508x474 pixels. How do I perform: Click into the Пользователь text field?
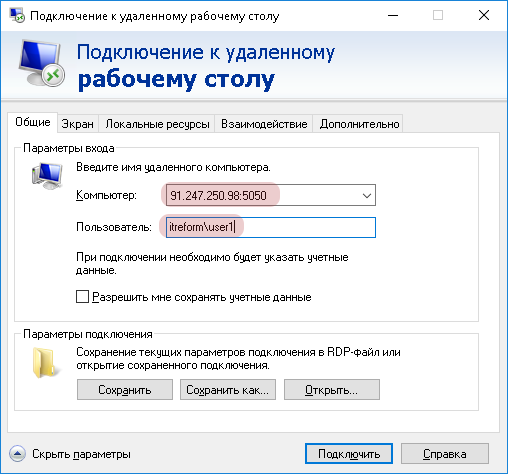(271, 227)
